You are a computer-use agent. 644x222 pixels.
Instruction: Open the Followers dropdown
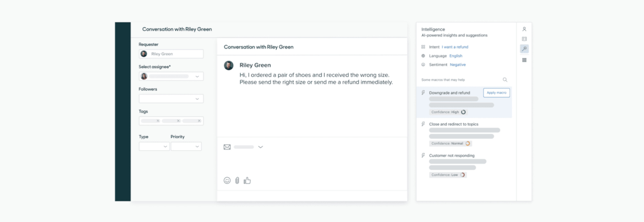171,99
